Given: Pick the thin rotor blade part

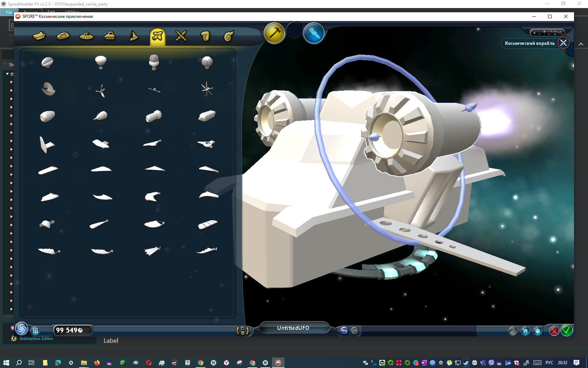Looking at the screenshot, I should 154,90.
